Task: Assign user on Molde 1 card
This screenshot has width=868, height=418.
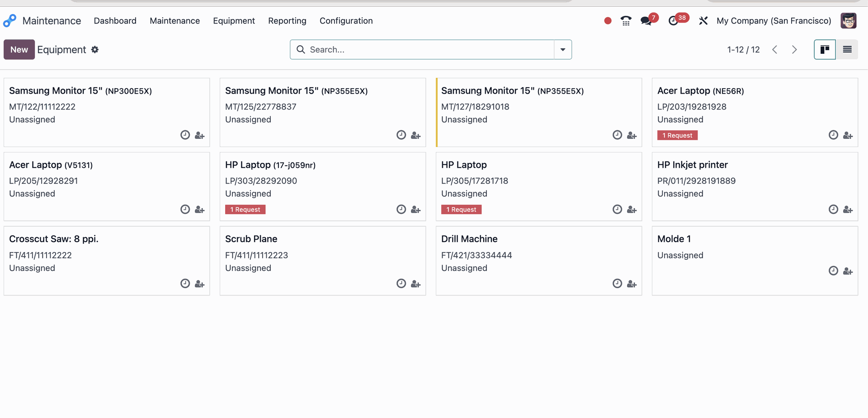Action: click(x=848, y=271)
